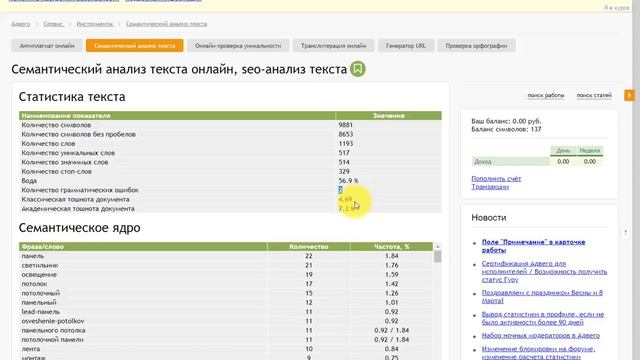Screen dimensions: 640x360
Task: Click the word лента in semantic core
Action: (31, 349)
